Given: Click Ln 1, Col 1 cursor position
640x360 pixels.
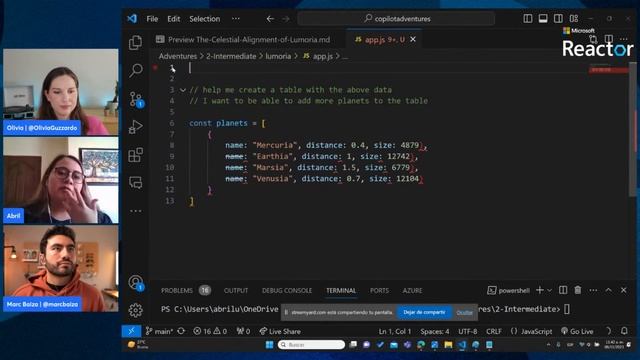Looking at the screenshot, I should point(395,331).
